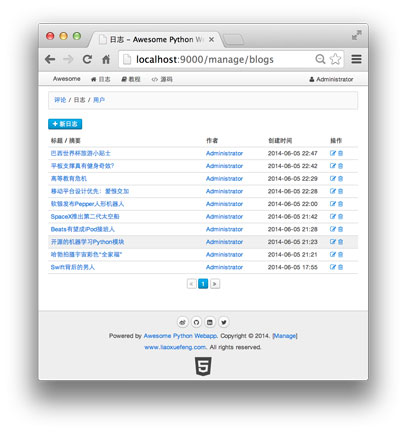This screenshot has height=433, width=406.
Task: Open the GitHub footer icon
Action: point(196,322)
